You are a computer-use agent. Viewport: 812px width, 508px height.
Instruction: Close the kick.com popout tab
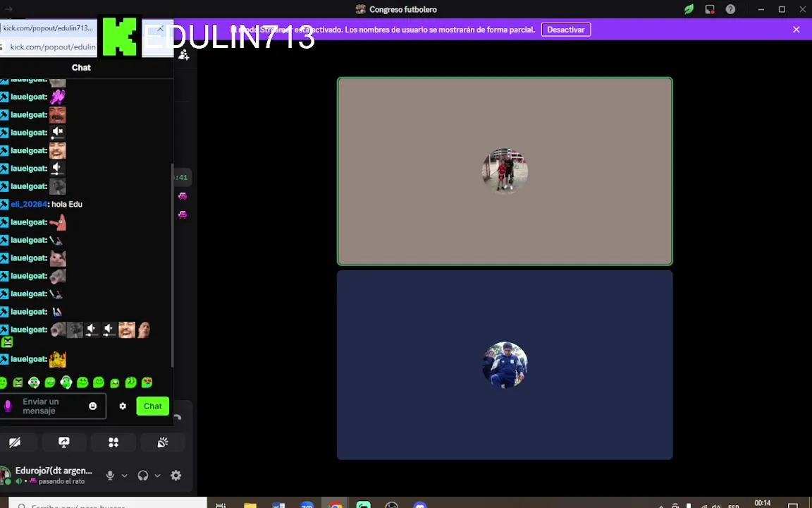click(160, 28)
